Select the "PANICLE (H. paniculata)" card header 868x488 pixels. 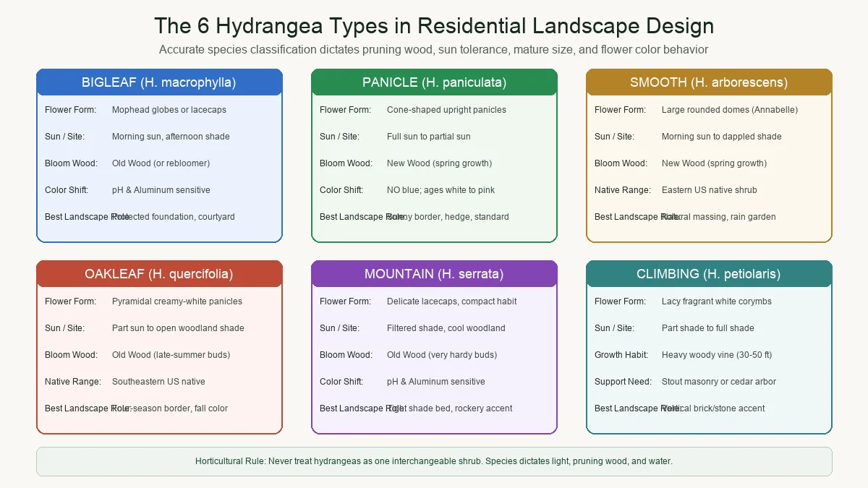coord(434,82)
